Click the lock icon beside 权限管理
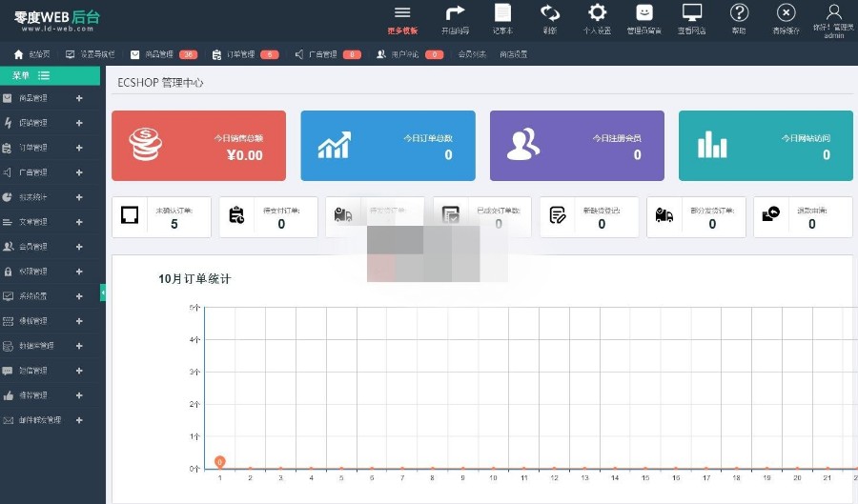Image resolution: width=858 pixels, height=504 pixels. (x=8, y=272)
